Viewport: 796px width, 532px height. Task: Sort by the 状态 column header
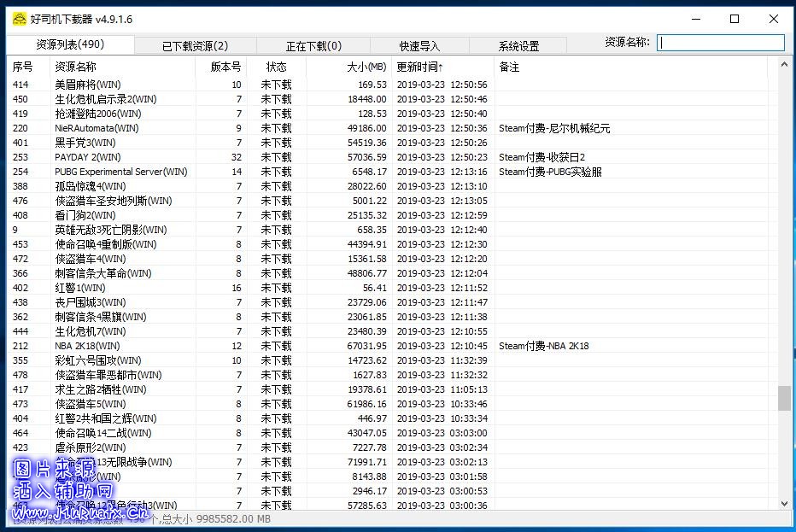(x=277, y=67)
